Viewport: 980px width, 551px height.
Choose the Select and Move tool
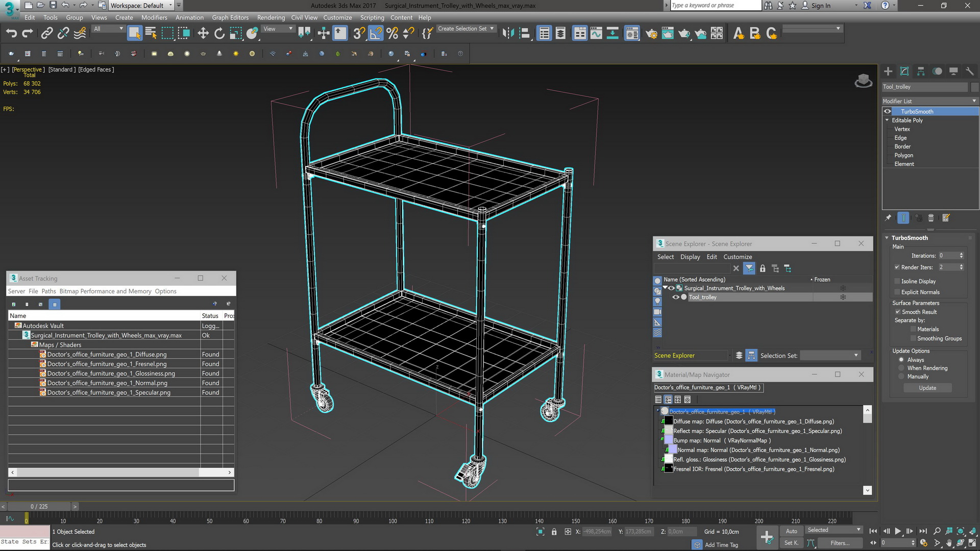[x=203, y=34]
